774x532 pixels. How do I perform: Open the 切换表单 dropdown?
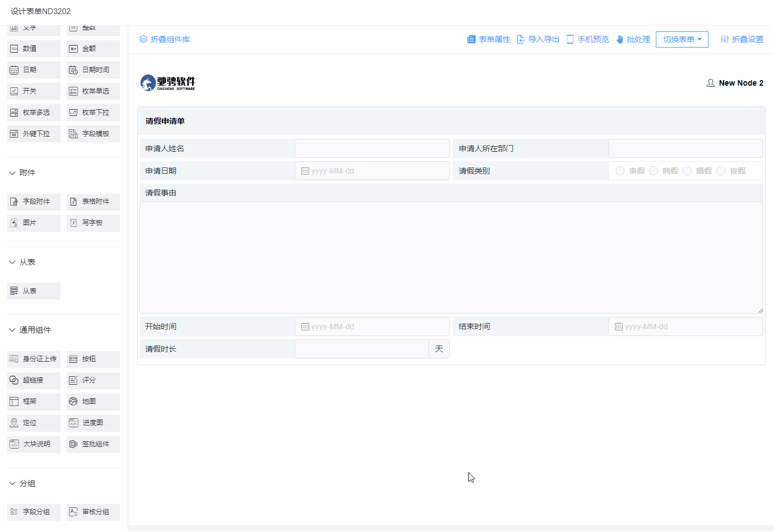pyautogui.click(x=682, y=39)
